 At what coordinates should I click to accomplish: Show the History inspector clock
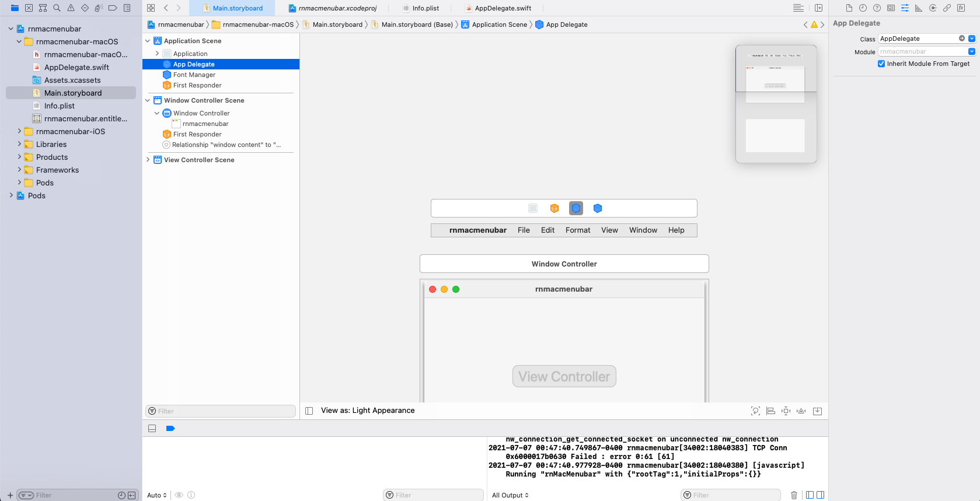863,8
